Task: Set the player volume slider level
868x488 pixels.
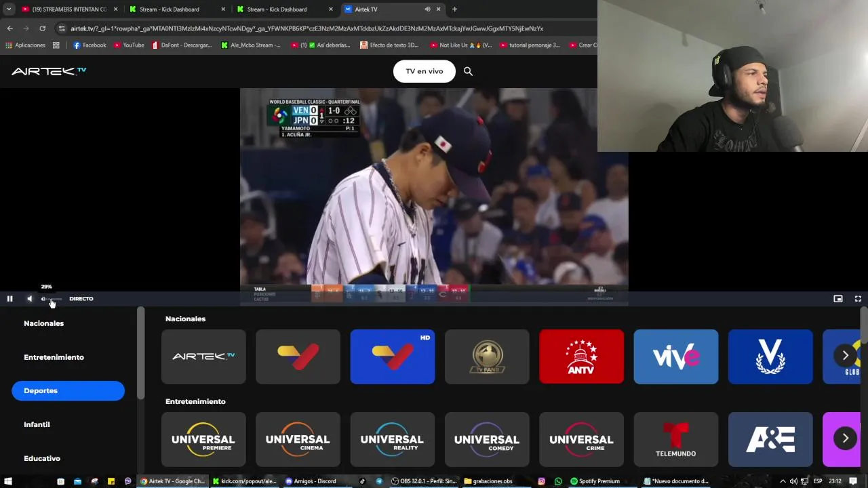Action: click(x=52, y=299)
